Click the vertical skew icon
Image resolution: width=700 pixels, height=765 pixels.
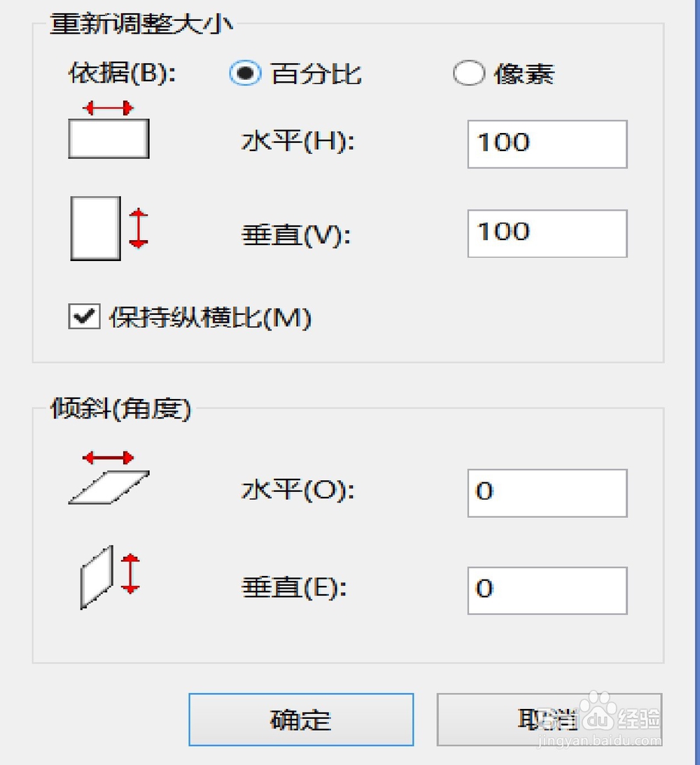click(x=109, y=575)
